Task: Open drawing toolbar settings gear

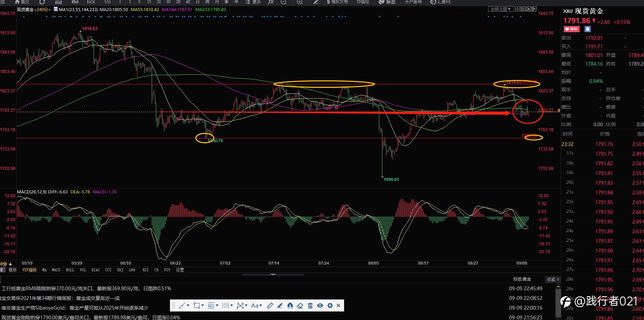Action: coord(330,305)
